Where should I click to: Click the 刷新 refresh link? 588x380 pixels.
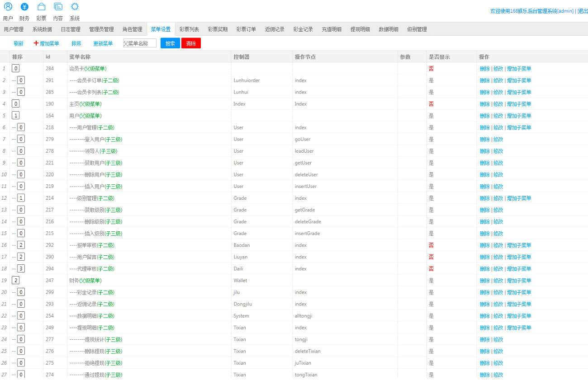click(19, 43)
